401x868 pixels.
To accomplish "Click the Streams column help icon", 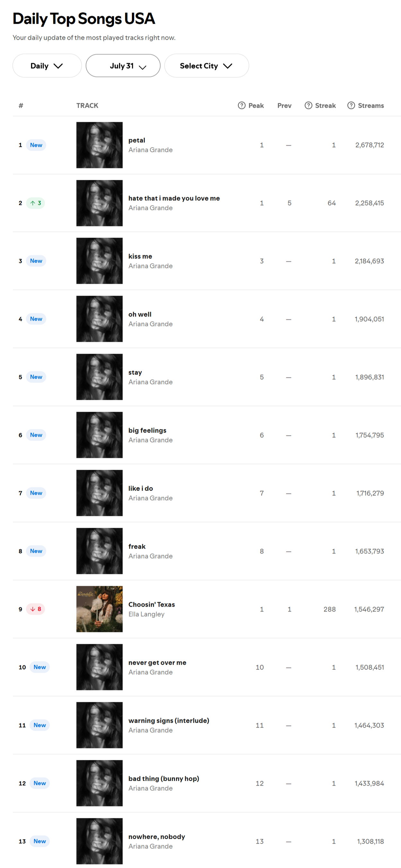I will pos(351,105).
